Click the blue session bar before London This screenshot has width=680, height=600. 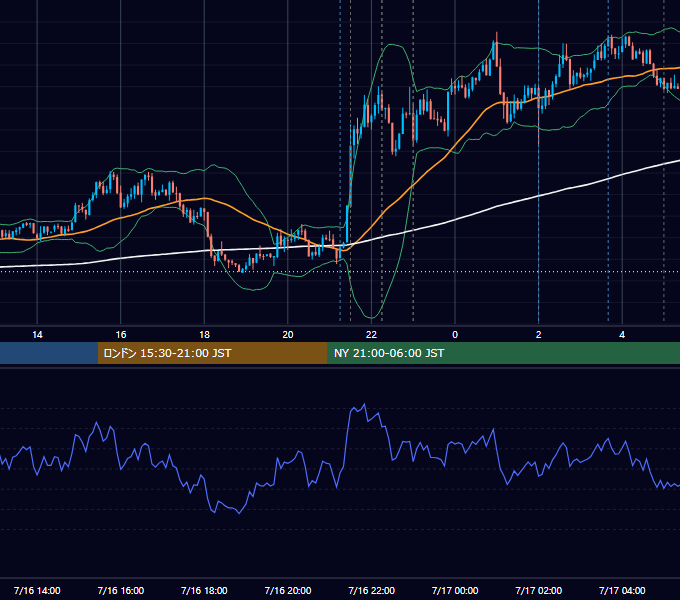click(x=49, y=353)
